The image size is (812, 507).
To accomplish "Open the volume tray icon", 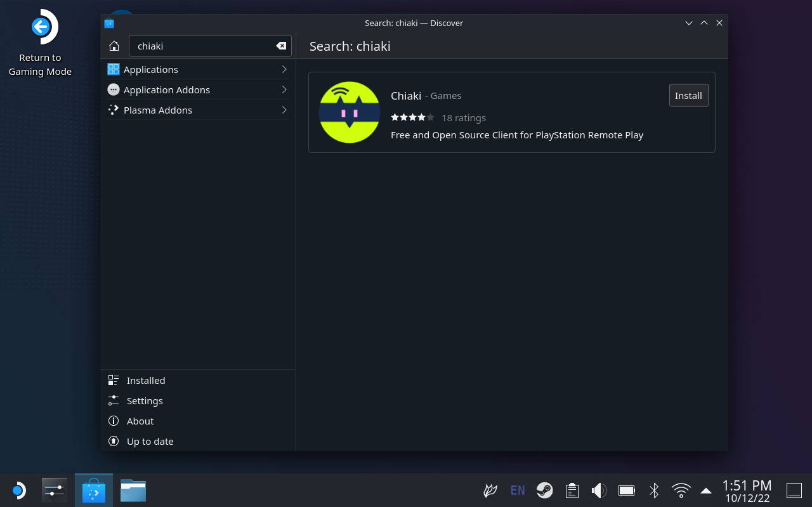I will [599, 491].
